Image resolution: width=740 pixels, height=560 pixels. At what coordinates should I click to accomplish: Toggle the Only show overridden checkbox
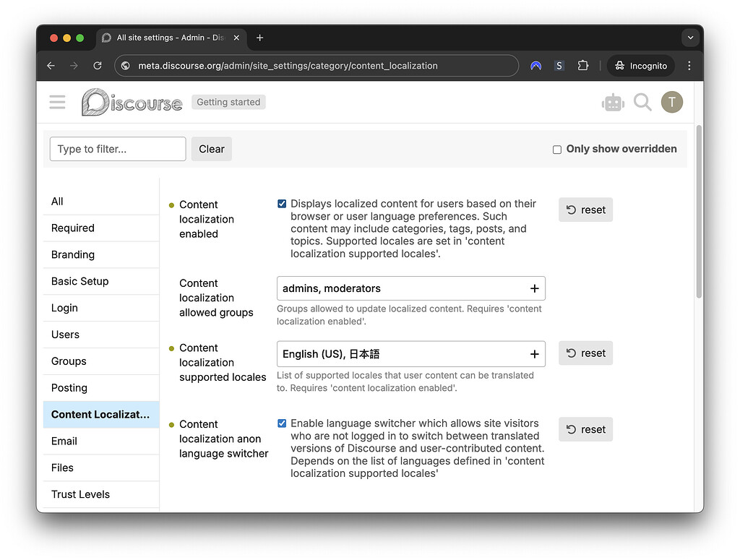[557, 150]
